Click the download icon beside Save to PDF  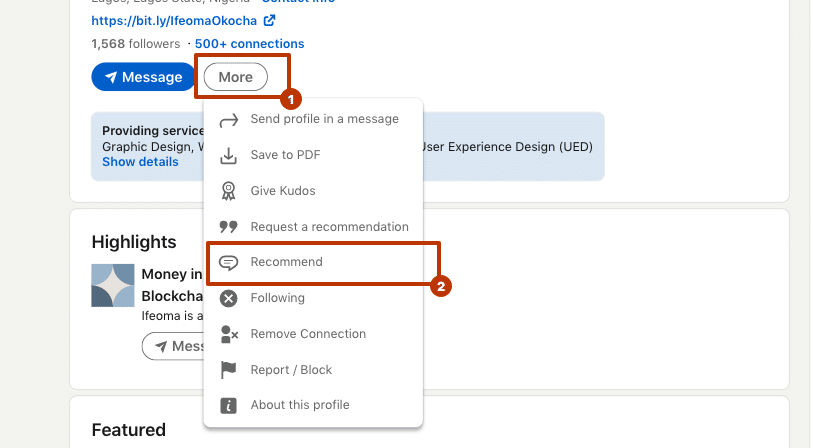tap(228, 156)
